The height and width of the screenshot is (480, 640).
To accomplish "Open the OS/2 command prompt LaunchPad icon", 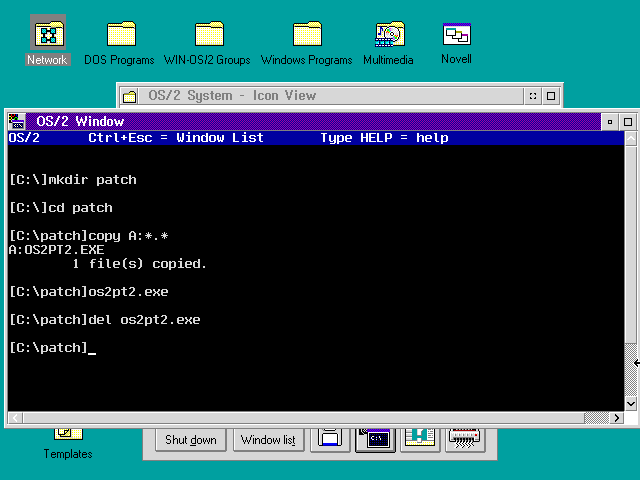I will (x=375, y=440).
